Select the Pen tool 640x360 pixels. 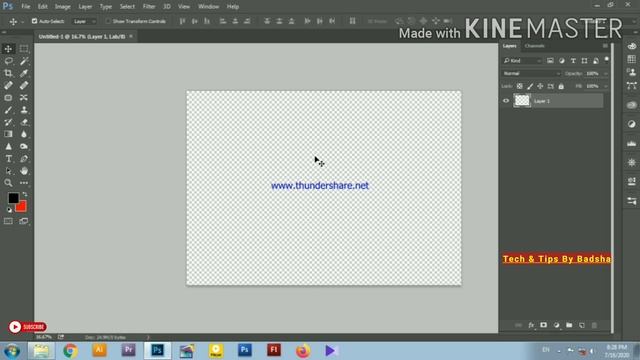coord(24,159)
